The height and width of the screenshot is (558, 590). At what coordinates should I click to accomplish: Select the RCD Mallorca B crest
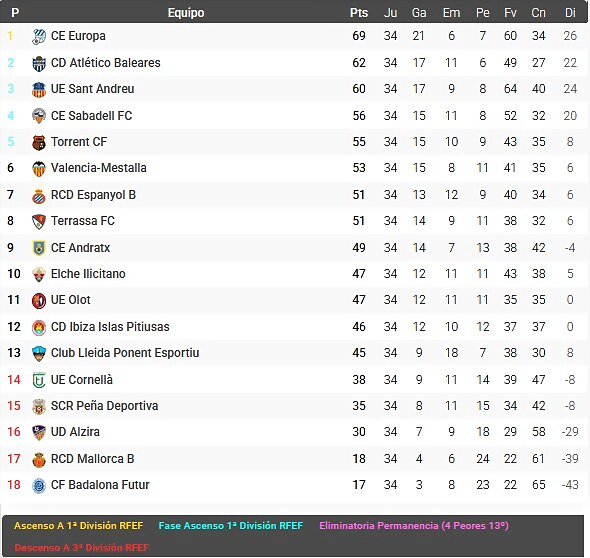click(x=39, y=460)
